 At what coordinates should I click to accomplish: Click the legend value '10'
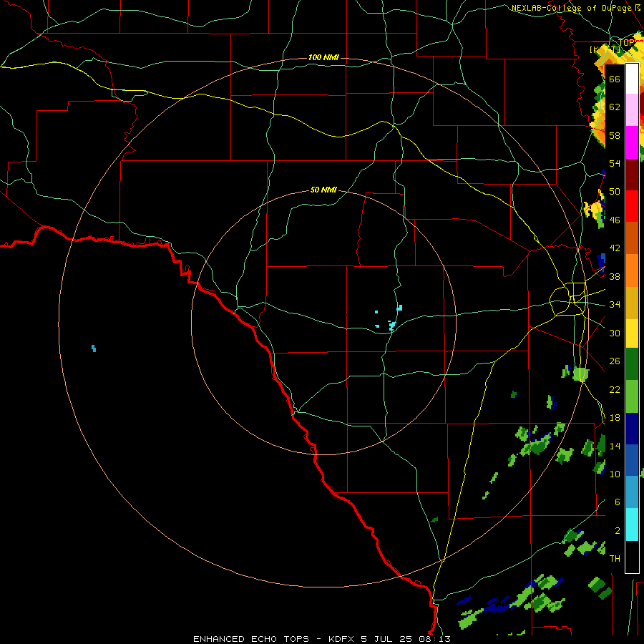(615, 474)
